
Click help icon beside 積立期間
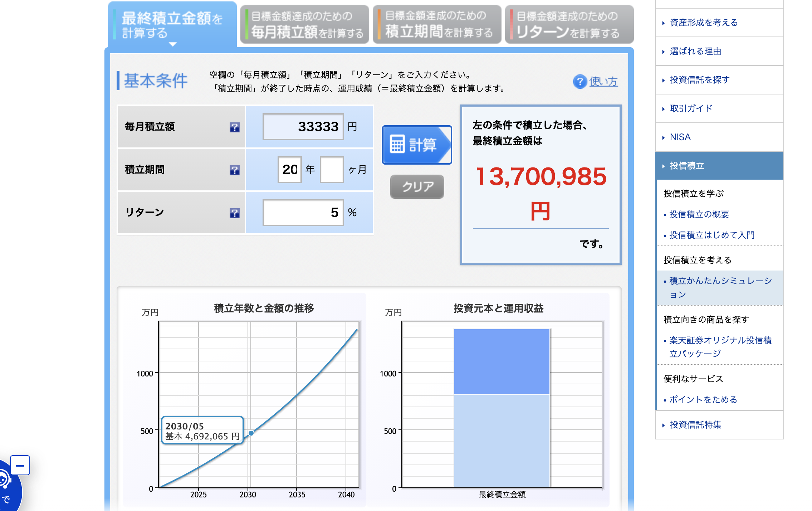click(234, 170)
